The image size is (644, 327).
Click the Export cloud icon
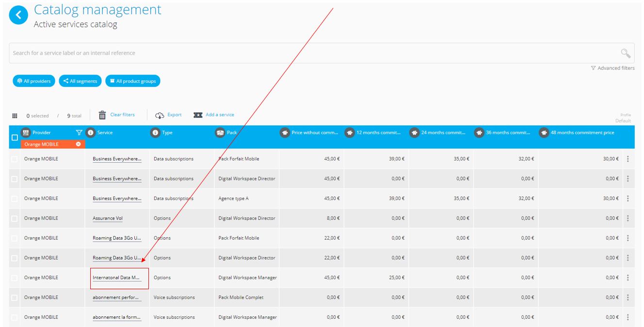[160, 115]
